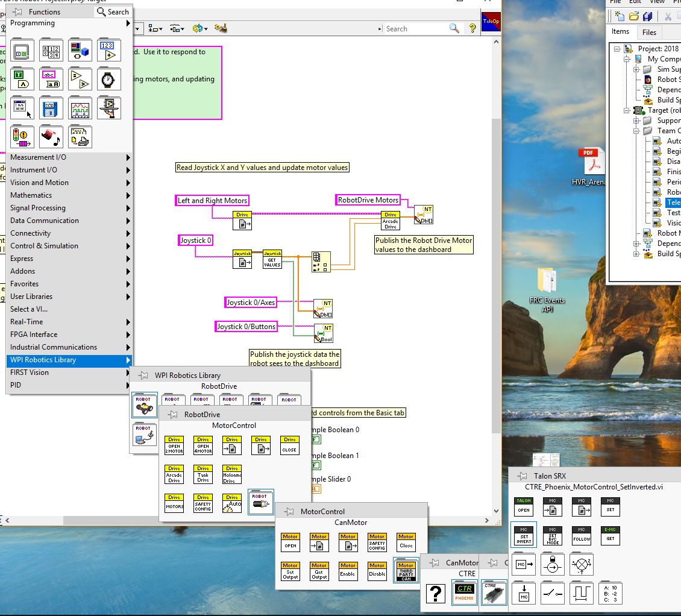Open the Mathematics palette category

coord(69,195)
